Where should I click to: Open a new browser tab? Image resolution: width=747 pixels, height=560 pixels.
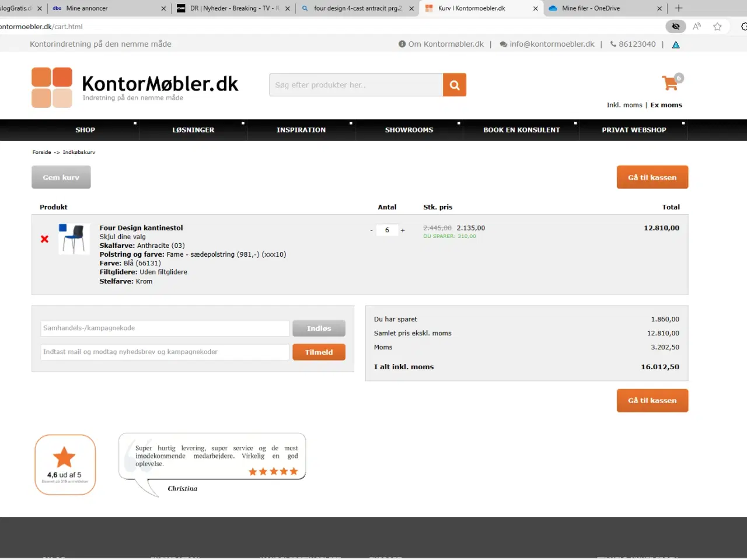click(678, 8)
